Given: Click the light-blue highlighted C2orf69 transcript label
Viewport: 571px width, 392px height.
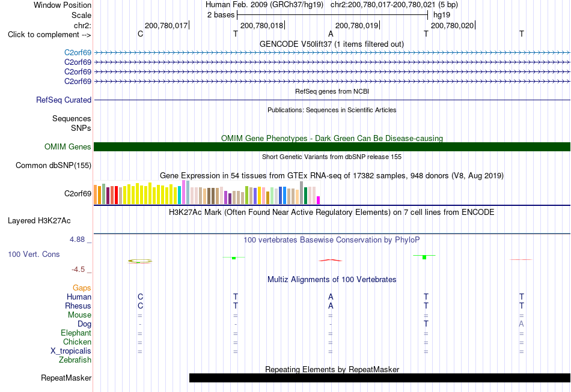Looking at the screenshot, I should pos(78,53).
